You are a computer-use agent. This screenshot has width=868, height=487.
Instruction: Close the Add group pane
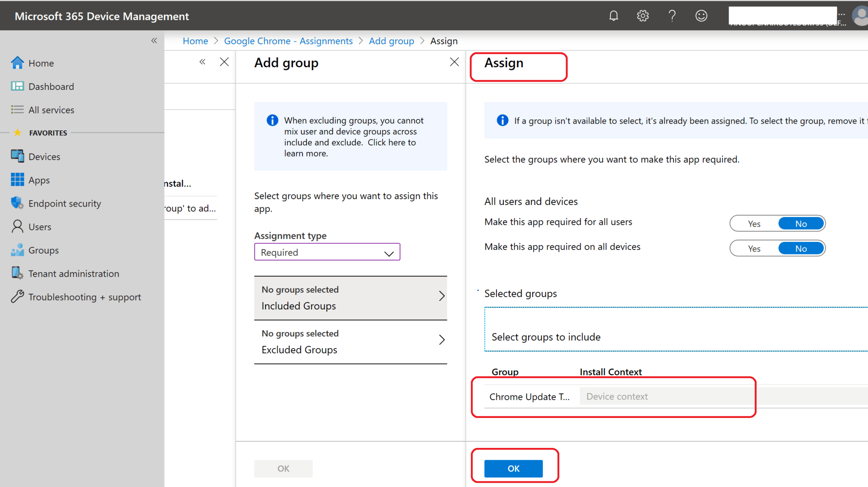(x=454, y=62)
